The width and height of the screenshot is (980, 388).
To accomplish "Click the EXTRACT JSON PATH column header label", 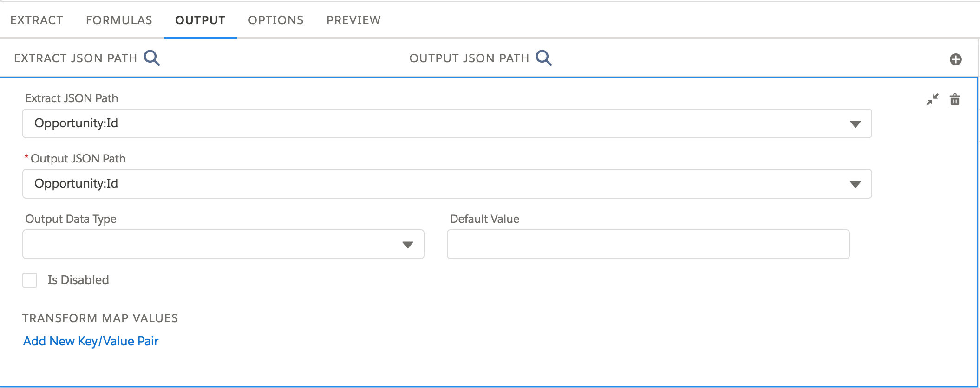I will click(76, 58).
